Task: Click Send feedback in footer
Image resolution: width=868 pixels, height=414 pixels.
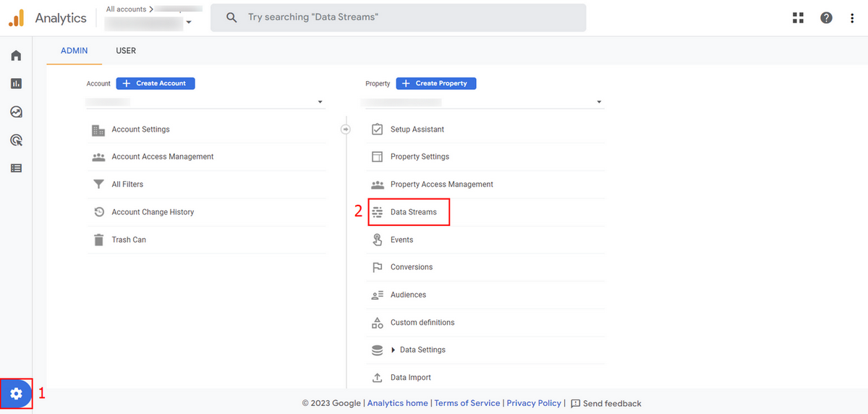Action: (x=606, y=403)
